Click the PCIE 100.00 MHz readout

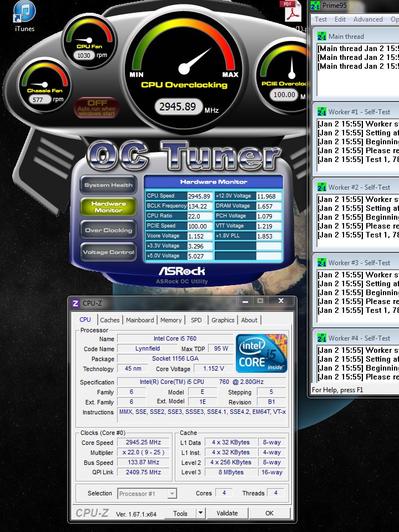[284, 94]
